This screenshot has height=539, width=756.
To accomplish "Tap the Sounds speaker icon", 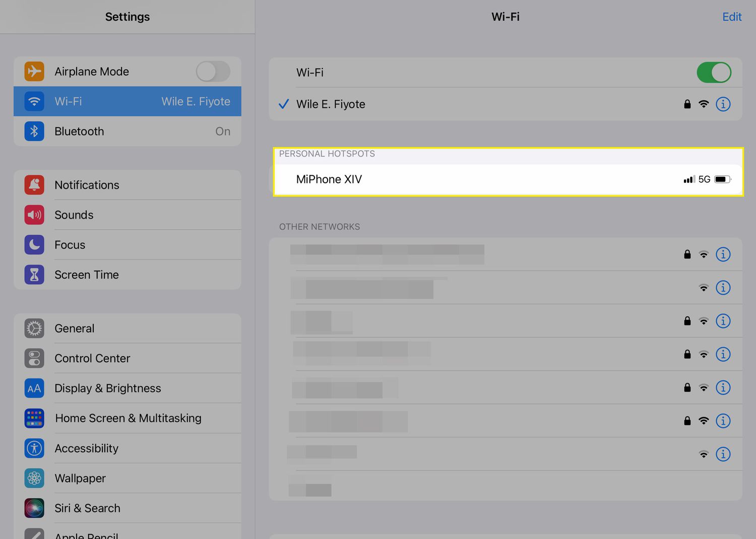I will (x=34, y=215).
